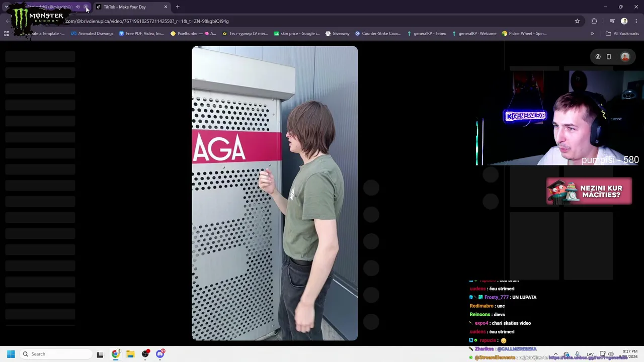Open Discord from the taskbar
The width and height of the screenshot is (644, 362).
pos(160,354)
